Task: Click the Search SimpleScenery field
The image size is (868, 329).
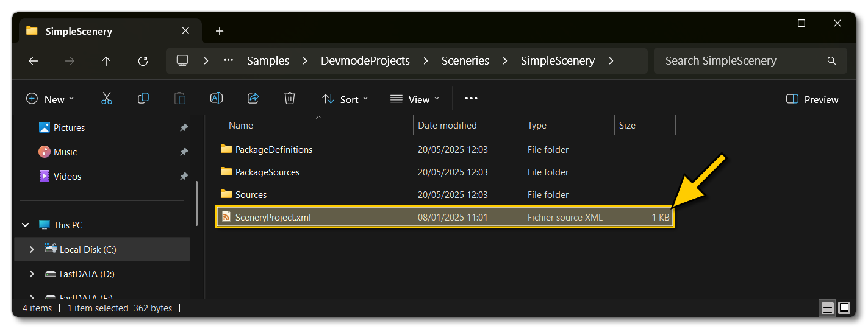Action: 741,61
